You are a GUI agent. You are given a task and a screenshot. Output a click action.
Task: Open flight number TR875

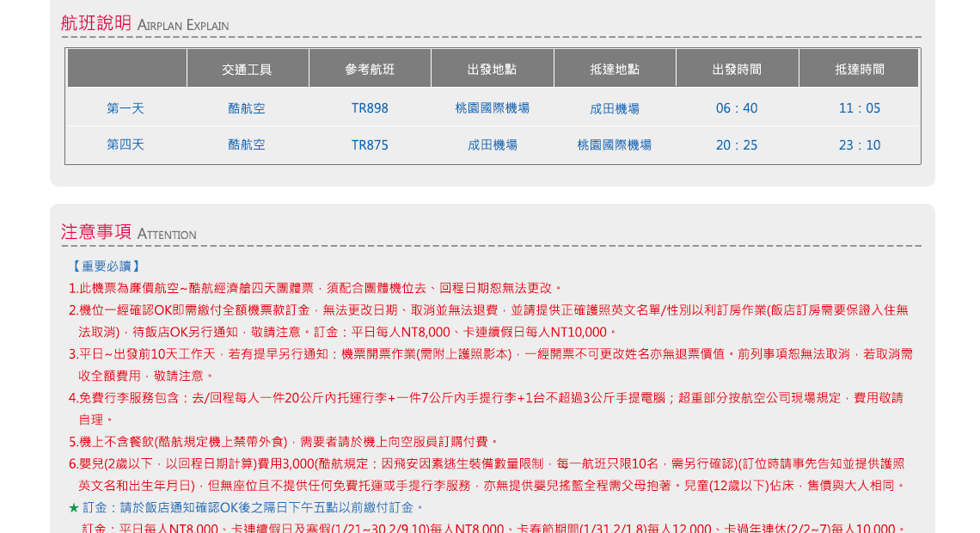370,145
